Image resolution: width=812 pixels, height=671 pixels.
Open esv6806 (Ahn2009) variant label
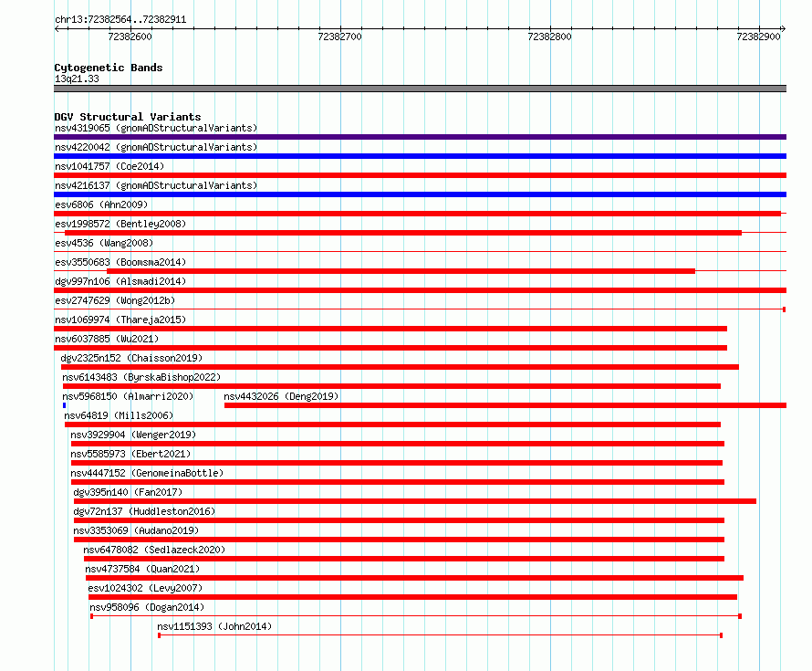click(x=101, y=204)
